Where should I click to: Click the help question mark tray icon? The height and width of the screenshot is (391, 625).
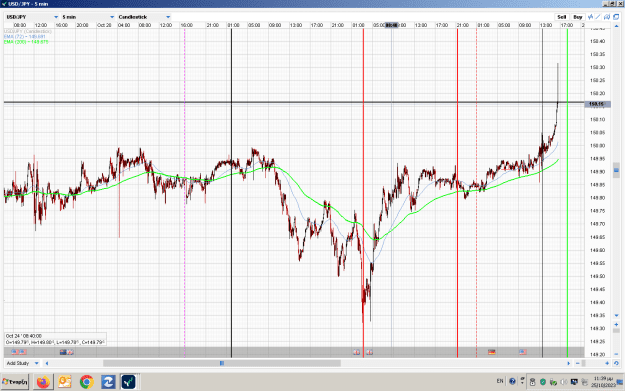[512, 381]
